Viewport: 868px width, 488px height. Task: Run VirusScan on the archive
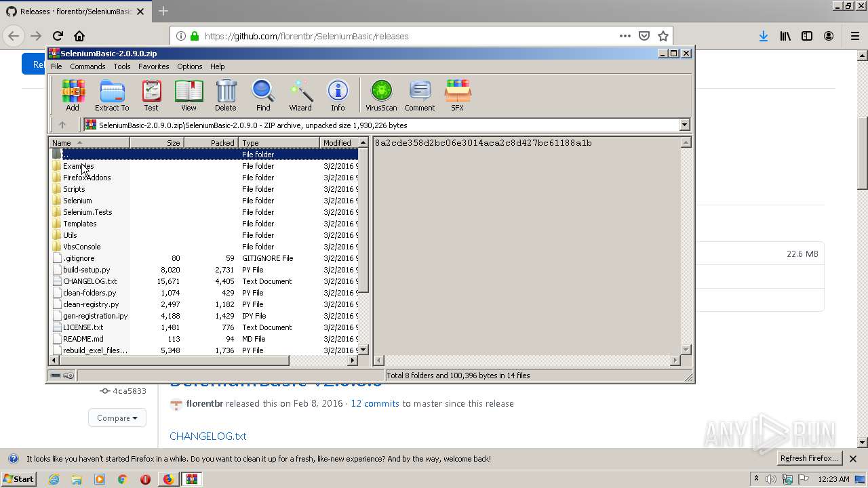tap(381, 95)
